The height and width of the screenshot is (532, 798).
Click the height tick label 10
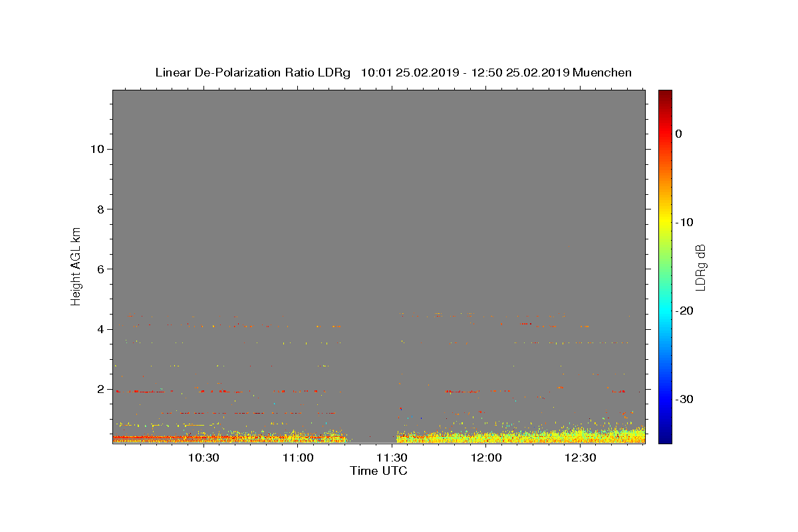[96, 149]
